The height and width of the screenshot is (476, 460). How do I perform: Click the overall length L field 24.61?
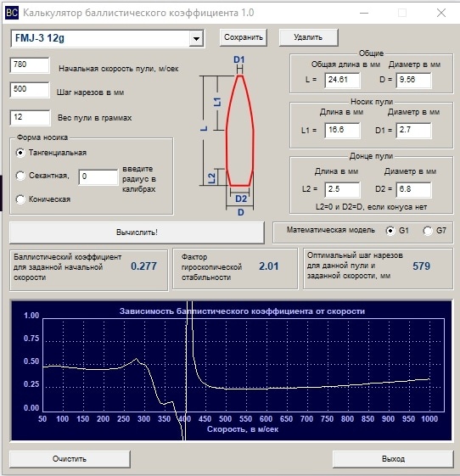pyautogui.click(x=342, y=80)
